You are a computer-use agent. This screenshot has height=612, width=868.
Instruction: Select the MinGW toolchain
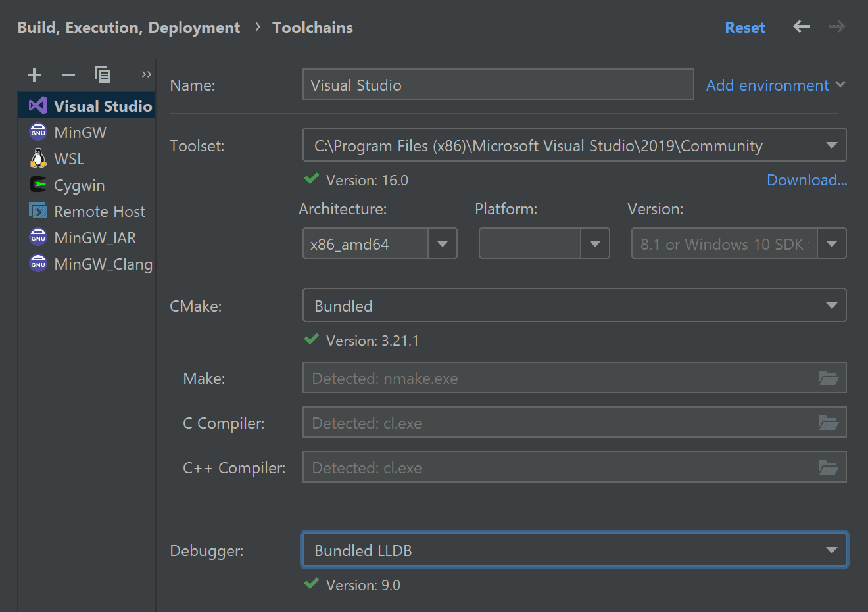[x=87, y=132]
